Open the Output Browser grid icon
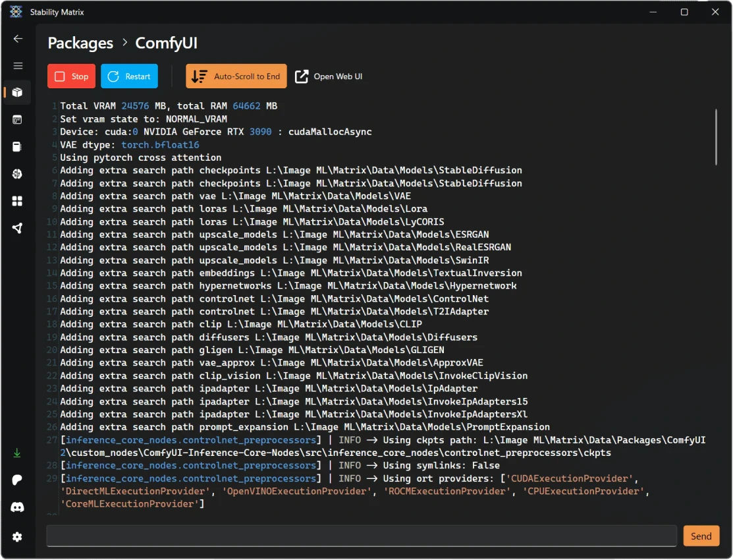Viewport: 733px width, 560px height. coord(18,201)
